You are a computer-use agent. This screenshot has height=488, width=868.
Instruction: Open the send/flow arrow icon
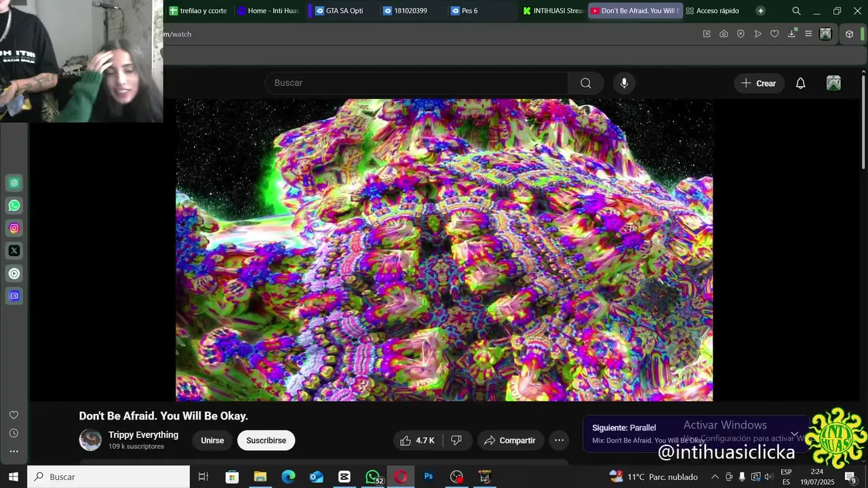757,34
